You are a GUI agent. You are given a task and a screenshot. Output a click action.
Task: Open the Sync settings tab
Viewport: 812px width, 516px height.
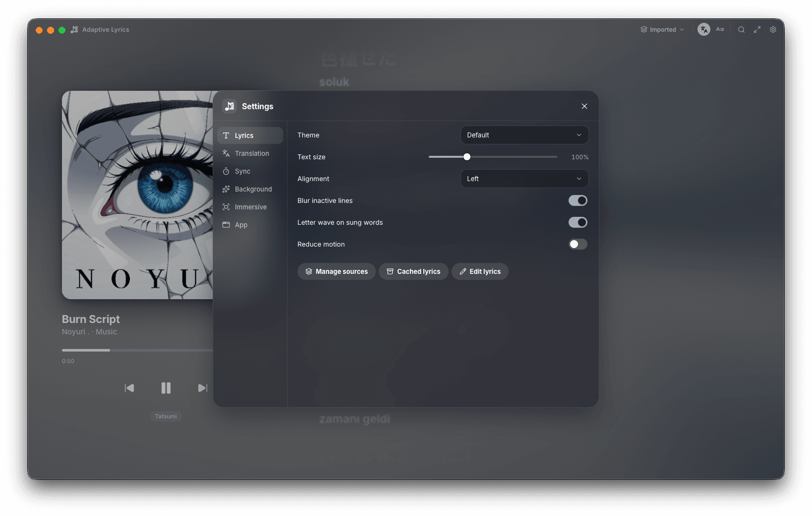click(250, 171)
